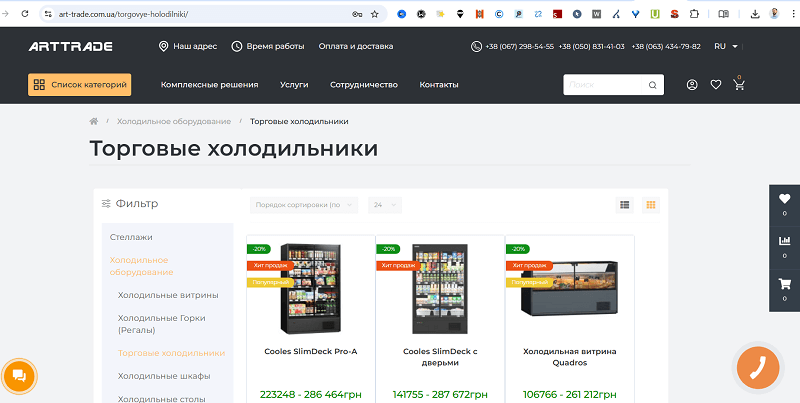Open side panel compare chart icon
800x403 pixels.
(785, 241)
